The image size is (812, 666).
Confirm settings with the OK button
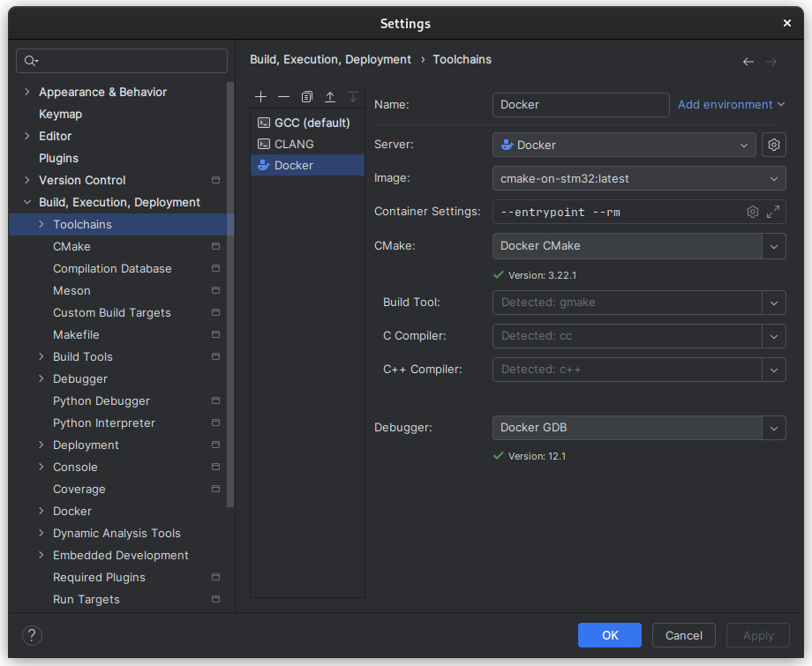click(x=609, y=635)
